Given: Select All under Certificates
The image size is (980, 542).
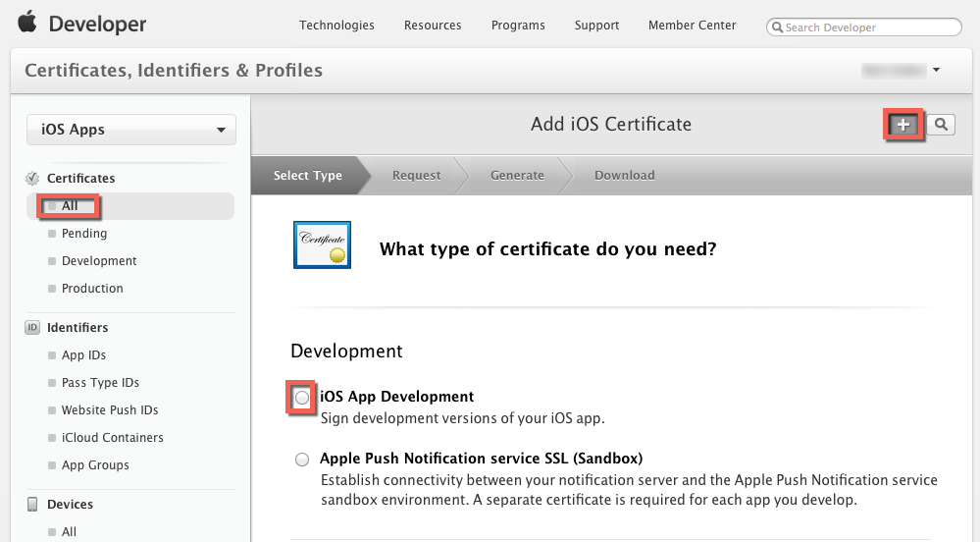Looking at the screenshot, I should tap(130, 206).
